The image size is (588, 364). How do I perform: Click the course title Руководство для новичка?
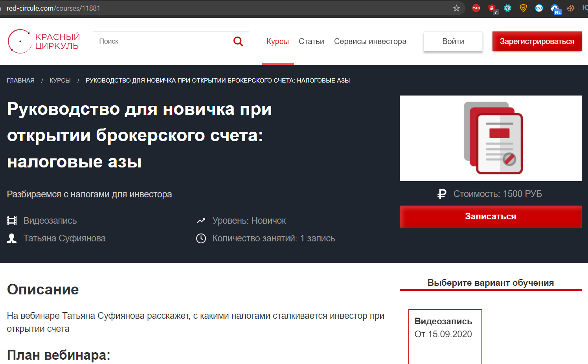(x=140, y=135)
